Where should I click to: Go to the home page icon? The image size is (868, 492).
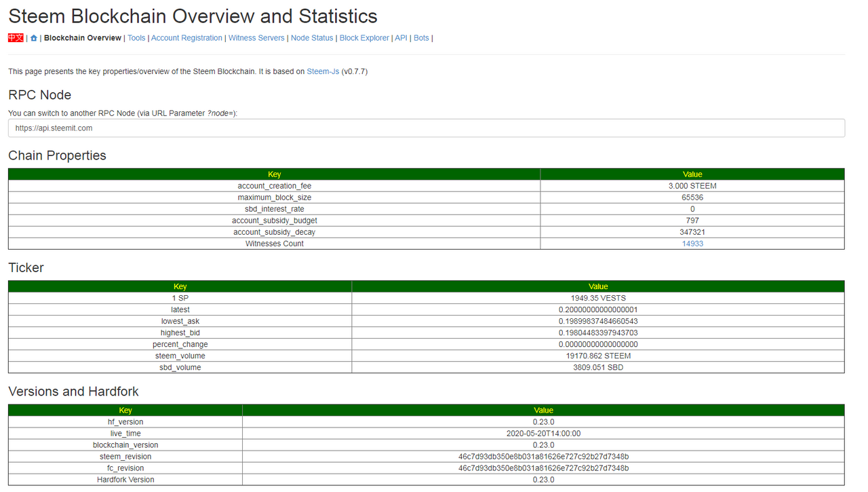coord(34,38)
